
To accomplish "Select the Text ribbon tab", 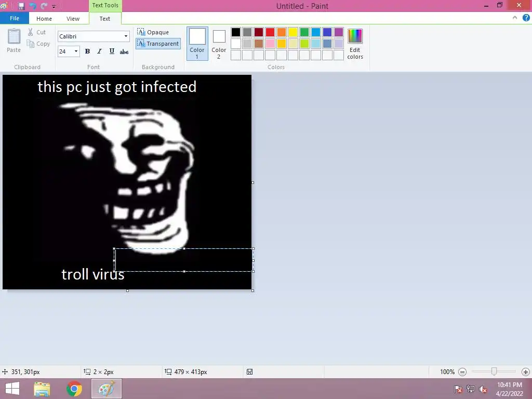I will click(x=105, y=19).
